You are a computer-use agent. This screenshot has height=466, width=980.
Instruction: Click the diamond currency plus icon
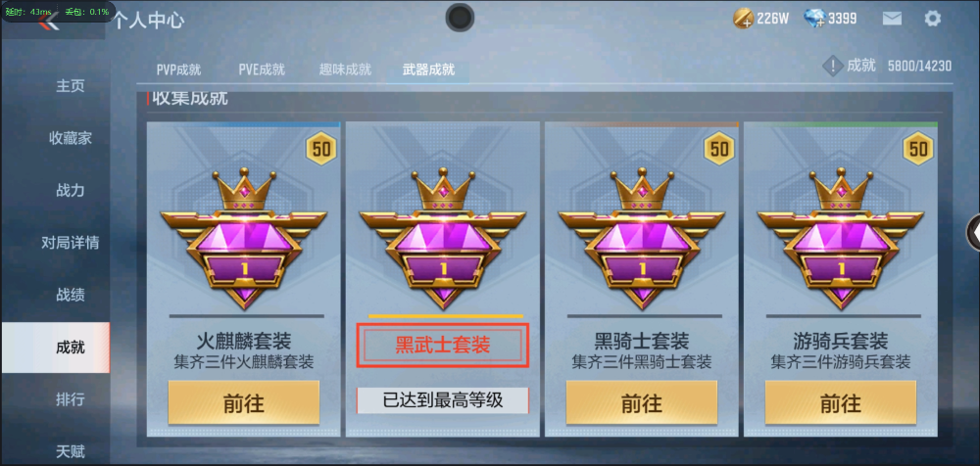814,19
